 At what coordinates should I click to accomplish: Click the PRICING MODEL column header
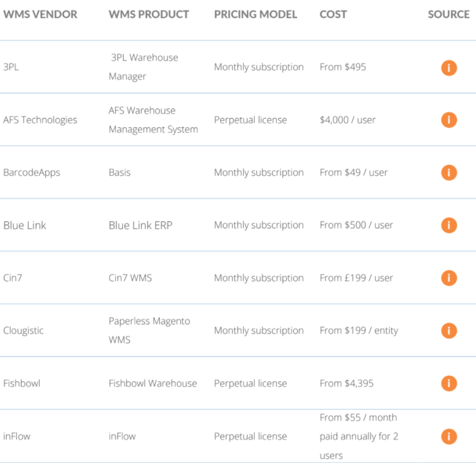[x=256, y=14]
